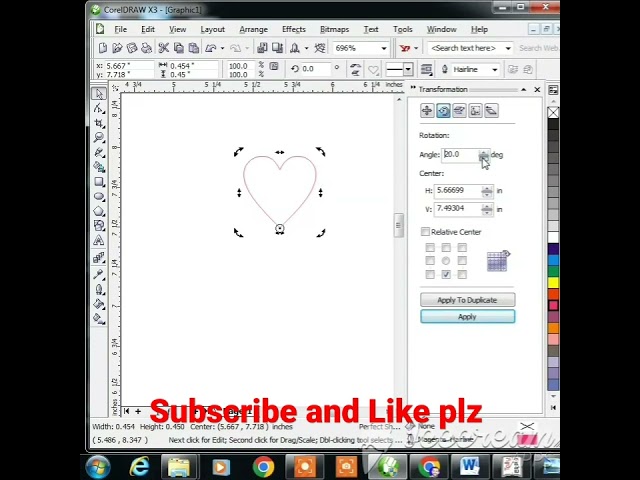Select the Zoom tool in toolbox

pos(99,138)
